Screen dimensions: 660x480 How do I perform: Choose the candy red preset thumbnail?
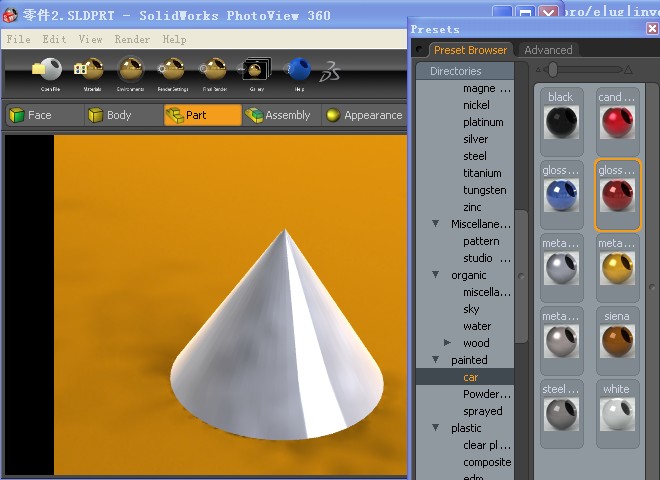click(617, 122)
